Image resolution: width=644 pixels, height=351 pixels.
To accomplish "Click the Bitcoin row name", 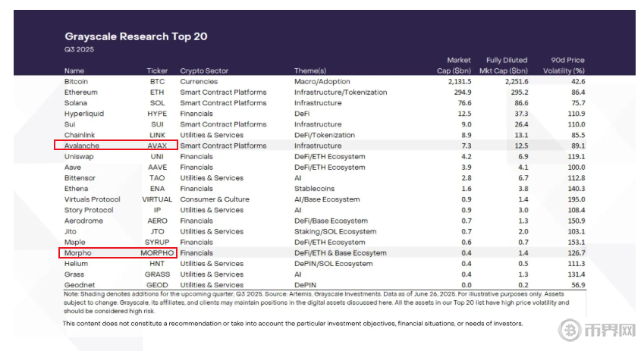I will 76,81.
